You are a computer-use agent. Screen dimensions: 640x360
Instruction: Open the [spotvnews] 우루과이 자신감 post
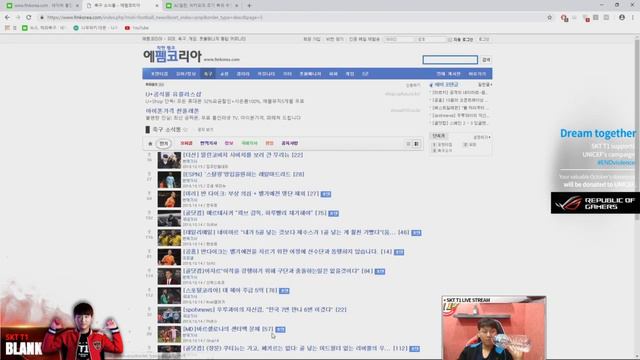(x=264, y=310)
